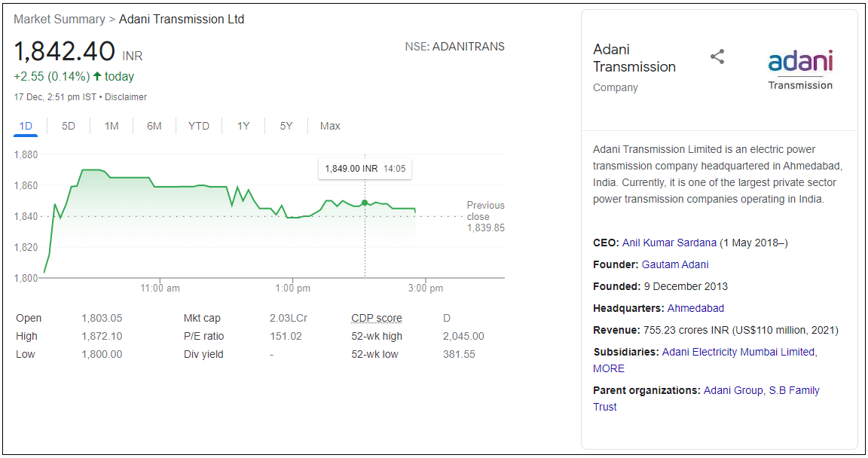Open Adani Electricity Mumbai Limited link
The width and height of the screenshot is (868, 458).
738,352
